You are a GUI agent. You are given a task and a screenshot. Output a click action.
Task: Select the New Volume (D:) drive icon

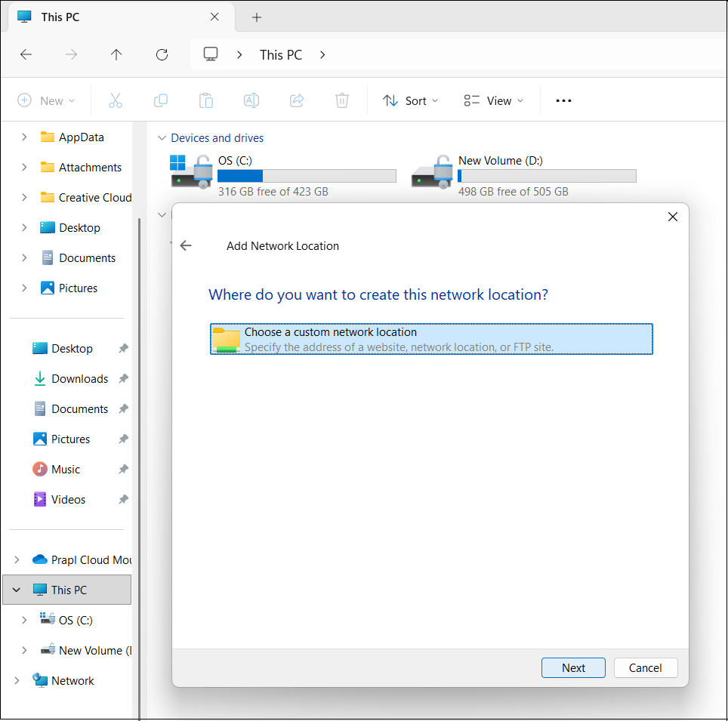click(432, 171)
